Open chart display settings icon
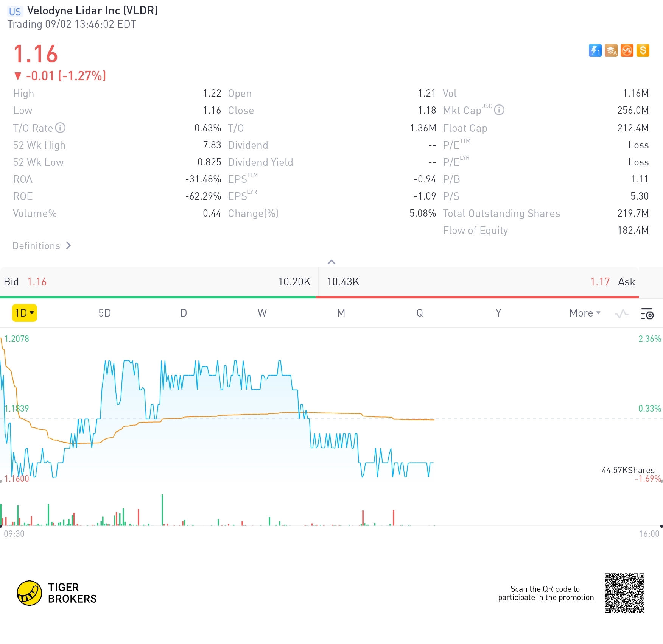The width and height of the screenshot is (663, 644). (x=647, y=313)
